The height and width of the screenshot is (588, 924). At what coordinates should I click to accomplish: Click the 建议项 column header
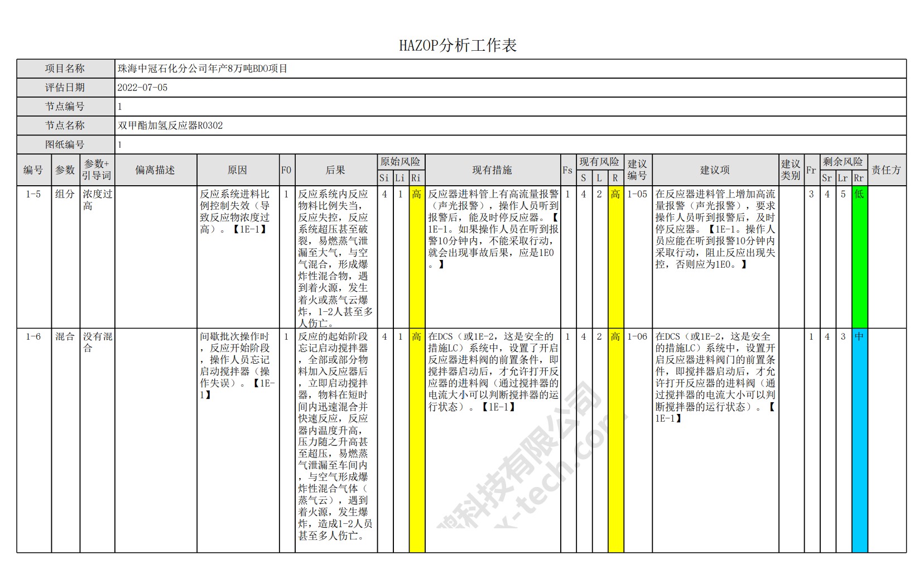coord(715,170)
